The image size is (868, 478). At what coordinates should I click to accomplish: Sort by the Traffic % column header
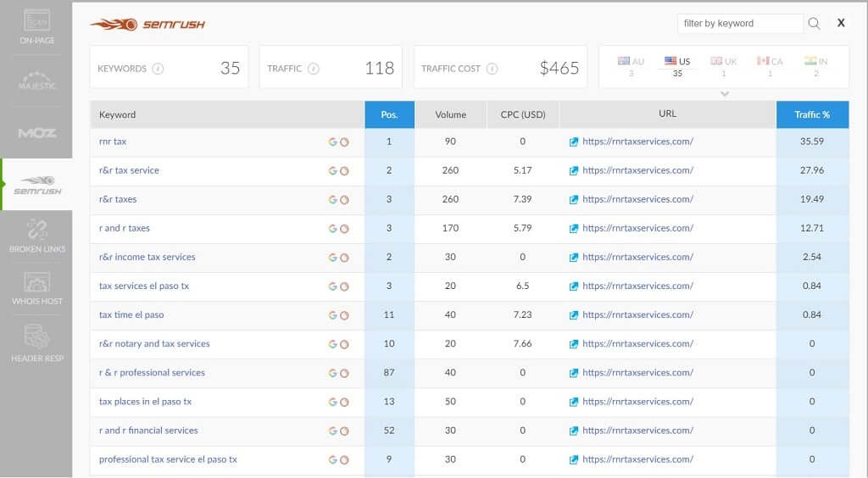(x=812, y=114)
